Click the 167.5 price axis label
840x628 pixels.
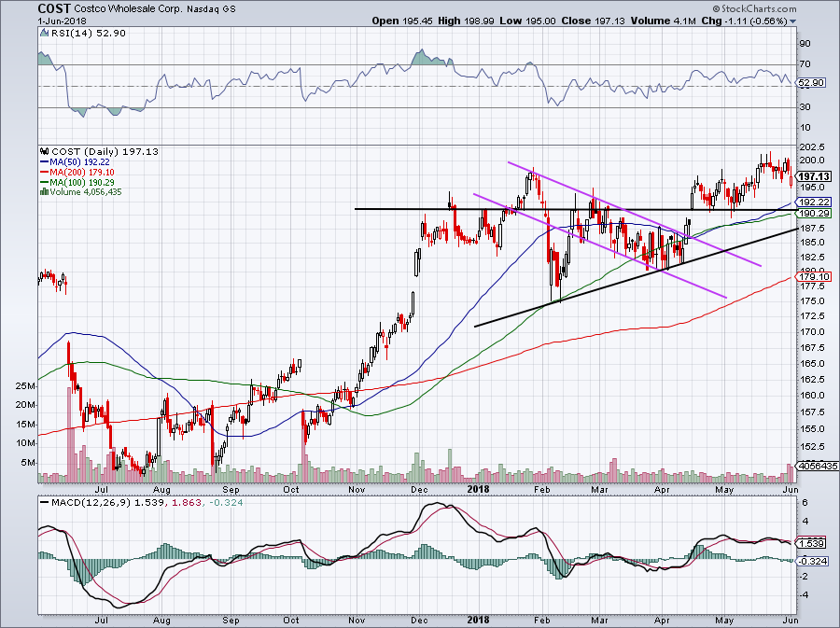[x=812, y=348]
